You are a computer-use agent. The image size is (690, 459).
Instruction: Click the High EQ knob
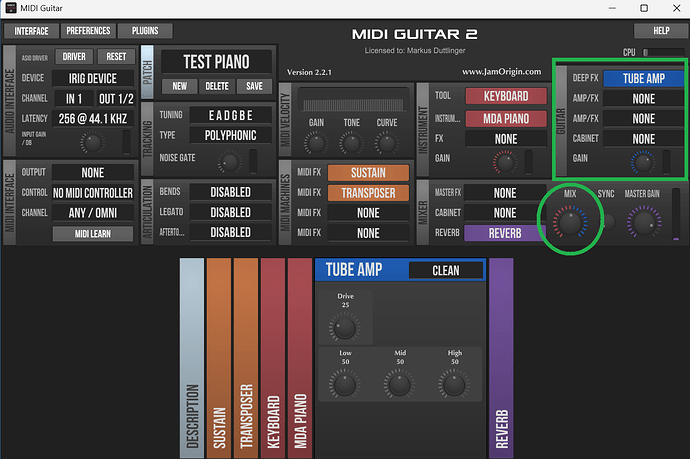point(455,381)
